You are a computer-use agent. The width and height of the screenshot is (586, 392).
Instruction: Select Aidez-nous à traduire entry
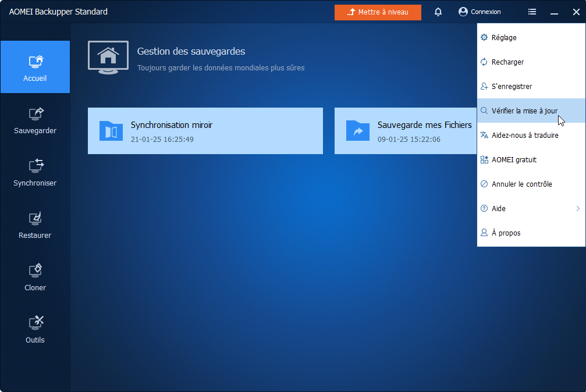pos(531,136)
